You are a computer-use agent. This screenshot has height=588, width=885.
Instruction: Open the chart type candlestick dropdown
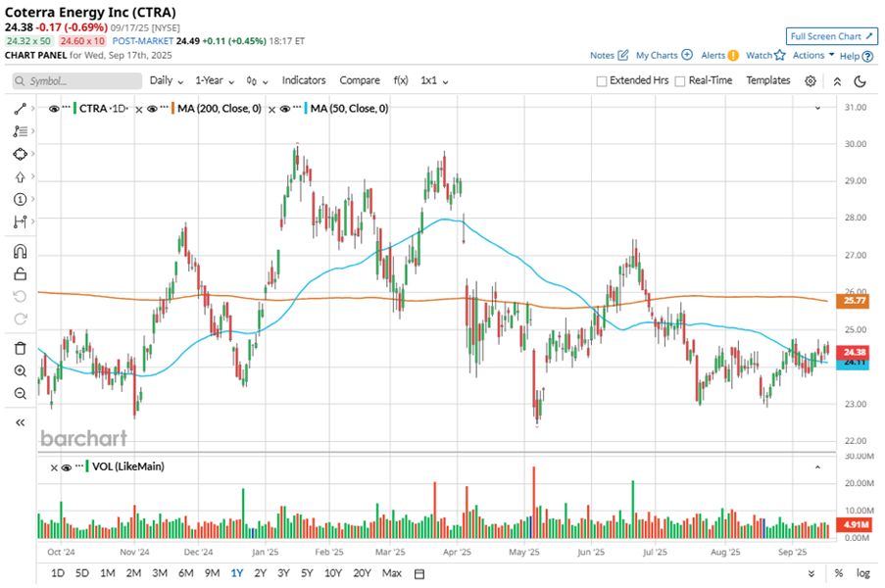[257, 81]
